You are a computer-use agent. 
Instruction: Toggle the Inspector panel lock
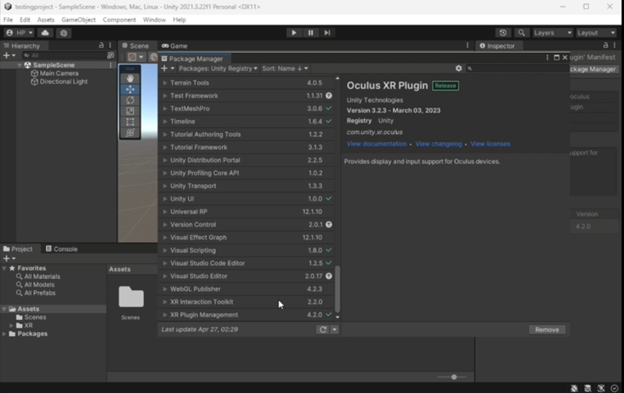605,45
